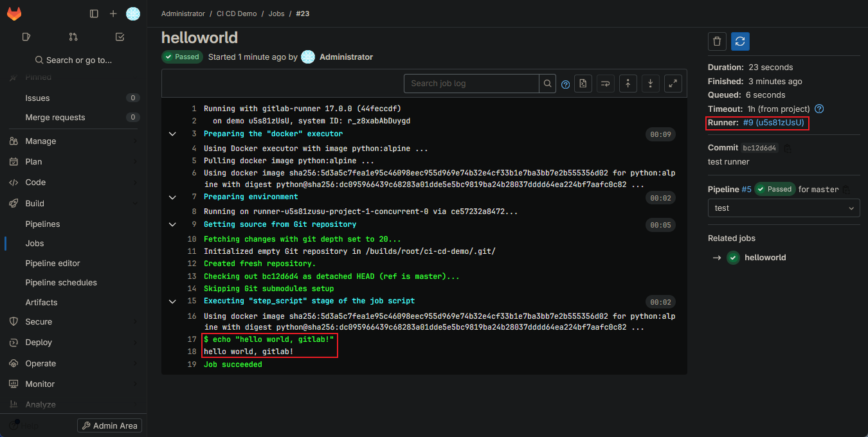The image size is (868, 437).
Task: Collapse the Preparing environment log section
Action: (172, 197)
